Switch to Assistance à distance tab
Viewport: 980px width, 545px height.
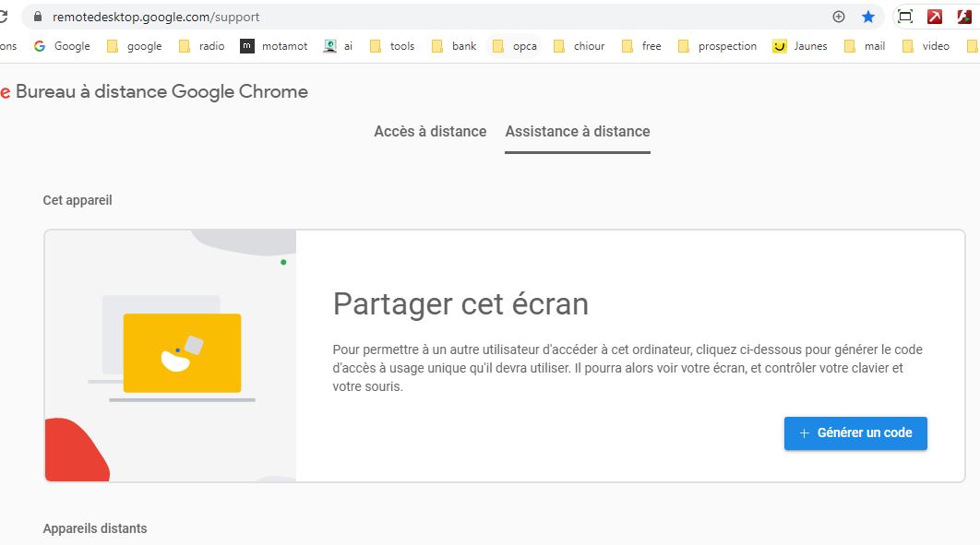(578, 132)
